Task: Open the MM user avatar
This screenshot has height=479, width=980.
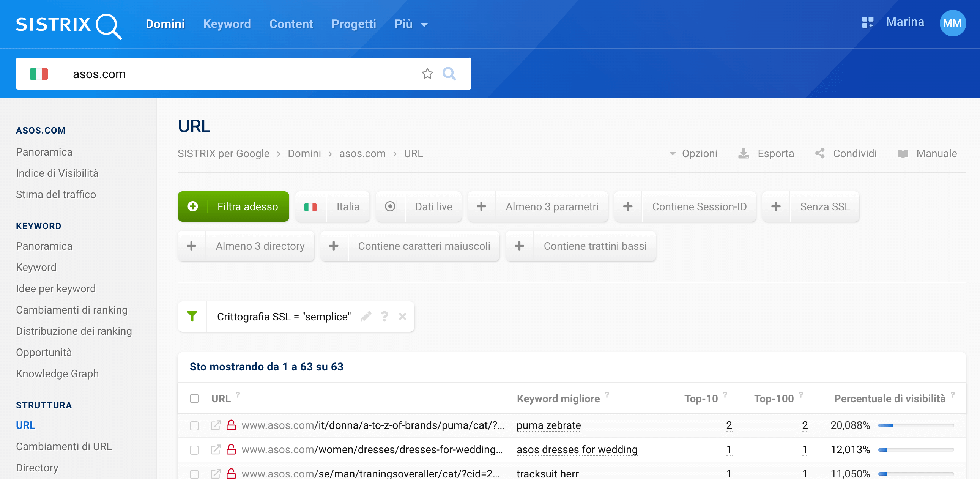Action: (952, 23)
